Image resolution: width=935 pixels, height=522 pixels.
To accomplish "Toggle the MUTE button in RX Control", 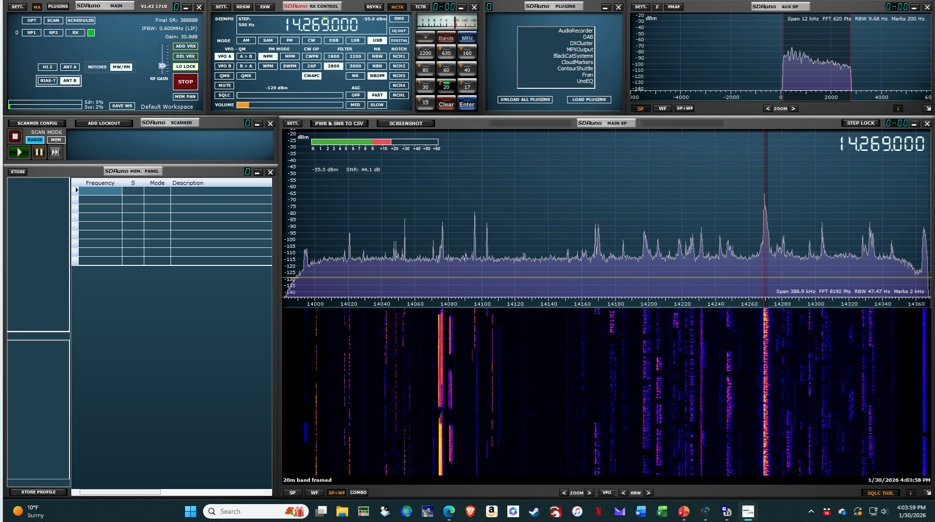I will click(x=225, y=85).
